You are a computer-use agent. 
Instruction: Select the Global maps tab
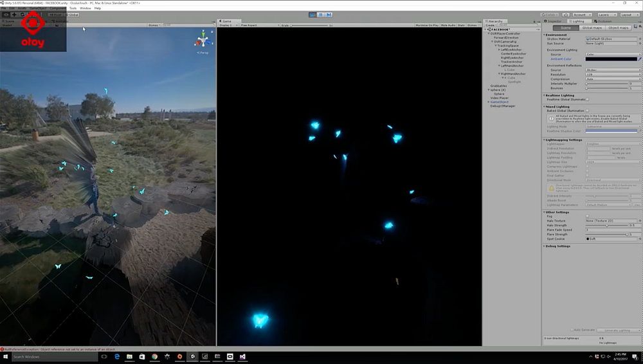pyautogui.click(x=592, y=28)
